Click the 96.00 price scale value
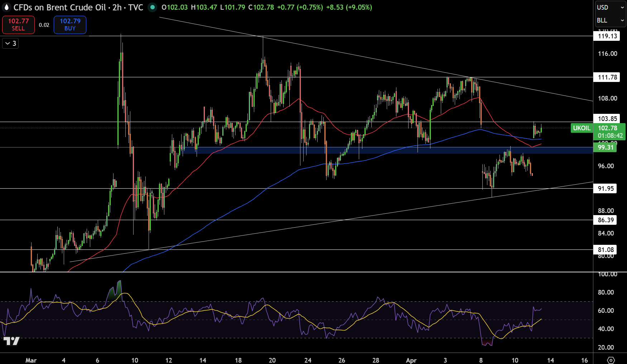627x364 pixels. click(606, 166)
